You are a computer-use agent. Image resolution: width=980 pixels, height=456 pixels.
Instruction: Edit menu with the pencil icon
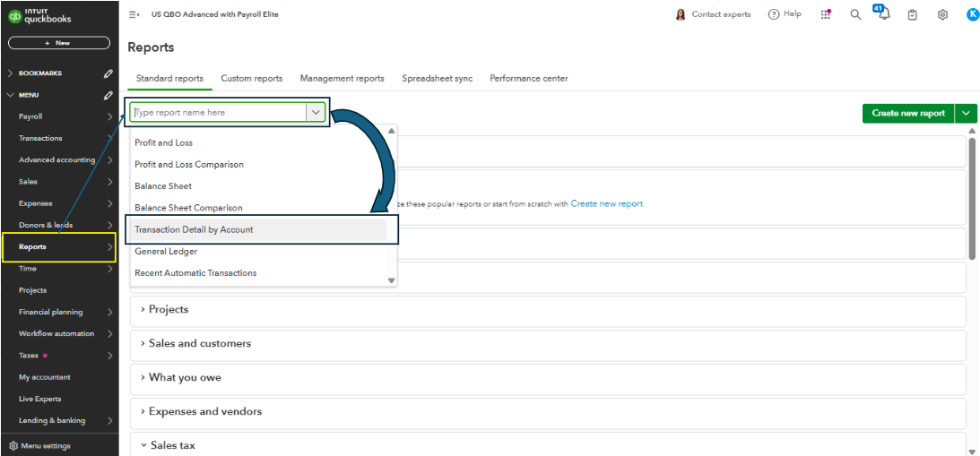(108, 96)
